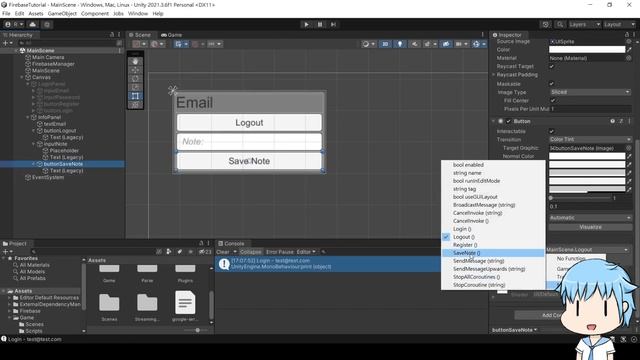Click the Pause button in the toolbar
Screen dimensions: 640x360
(x=320, y=24)
